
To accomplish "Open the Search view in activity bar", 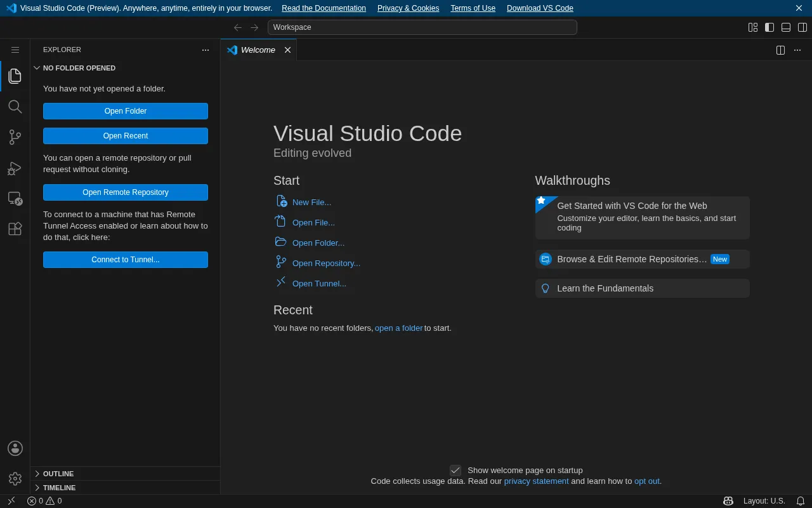I will 15,107.
